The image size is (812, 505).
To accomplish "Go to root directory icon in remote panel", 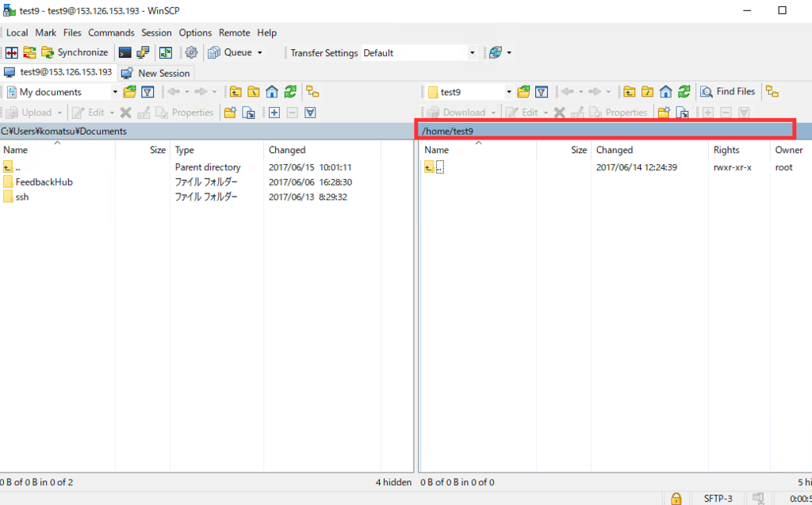I will (x=647, y=92).
